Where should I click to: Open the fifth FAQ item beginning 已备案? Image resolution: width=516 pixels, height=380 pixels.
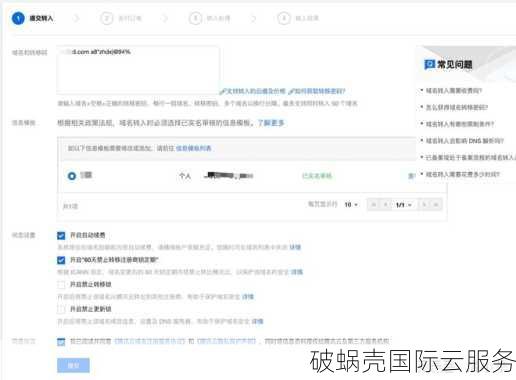[x=470, y=157]
